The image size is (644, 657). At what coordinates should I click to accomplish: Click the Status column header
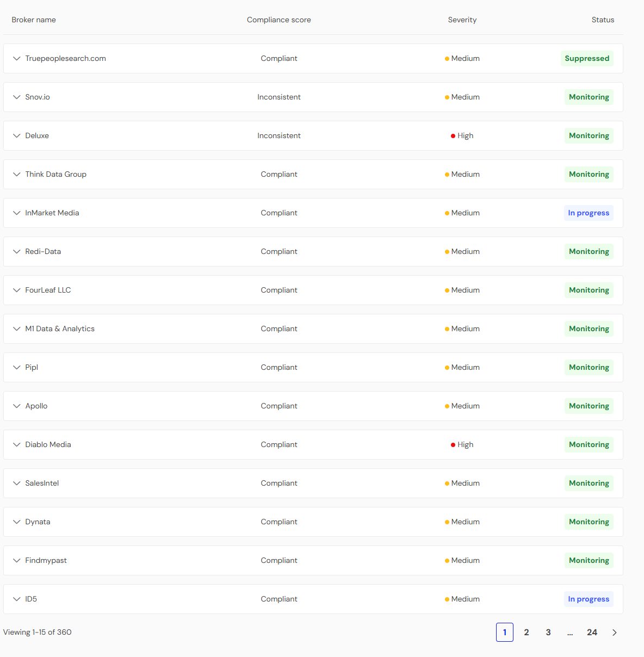(603, 20)
